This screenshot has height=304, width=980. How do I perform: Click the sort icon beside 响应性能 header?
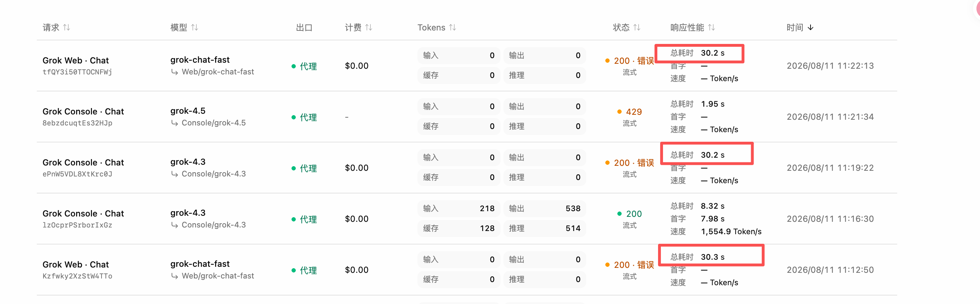point(711,27)
